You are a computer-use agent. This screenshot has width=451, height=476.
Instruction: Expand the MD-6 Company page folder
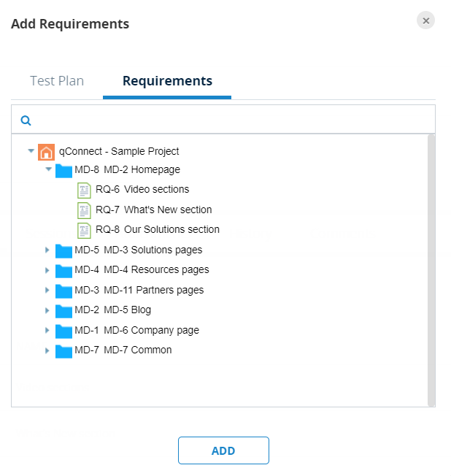click(47, 331)
